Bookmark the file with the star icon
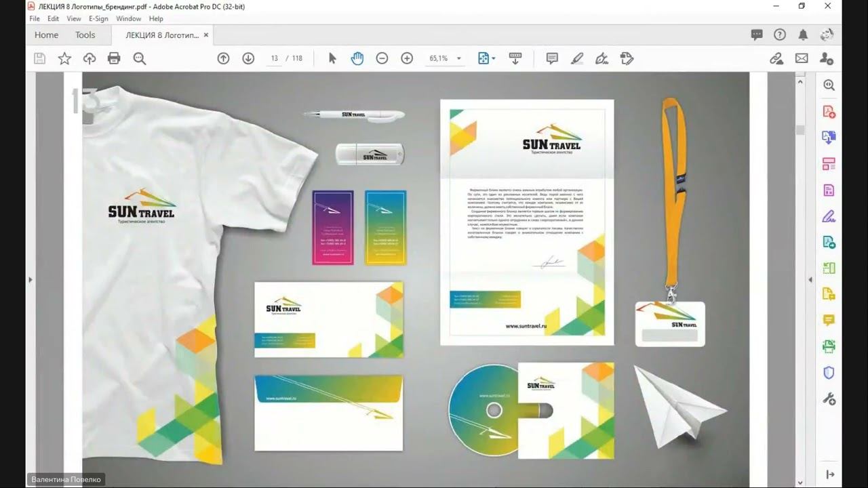The width and height of the screenshot is (868, 488). pos(64,58)
